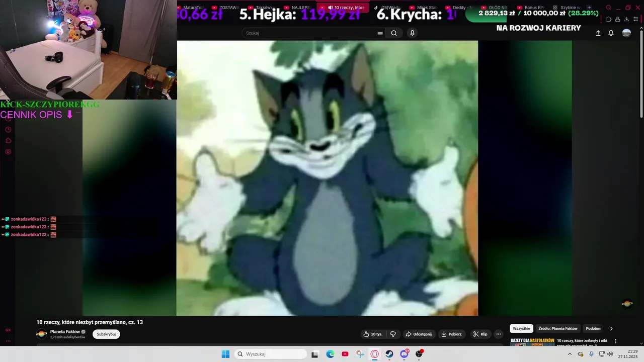Click the dislike thumbs-down button
644x362 pixels.
(393, 334)
